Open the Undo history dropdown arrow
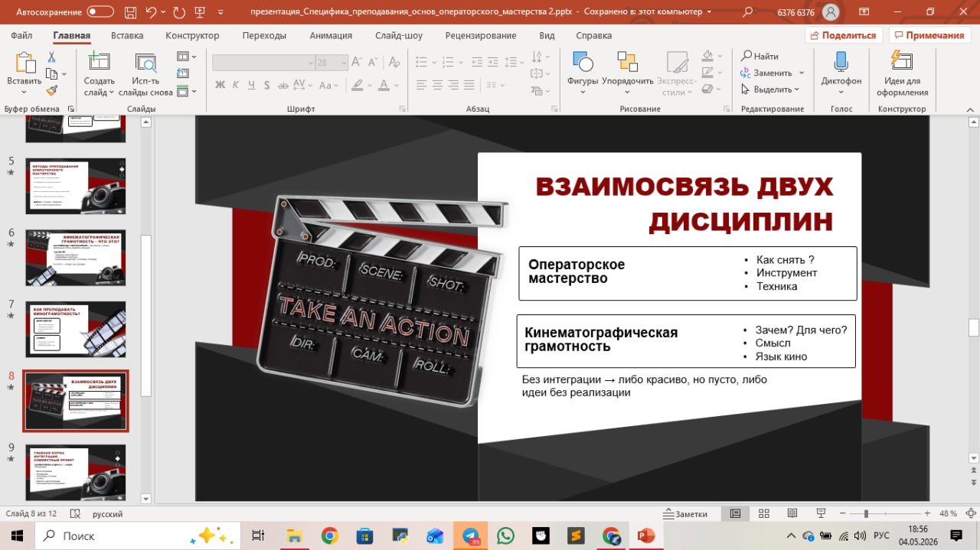Screen dimensions: 980x550 point(164,12)
